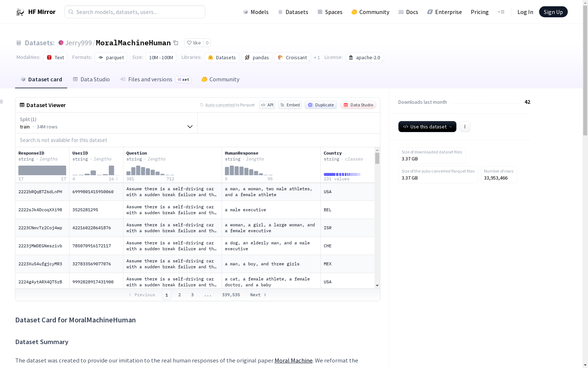Switch to the Dataset card tab
The width and height of the screenshot is (588, 368).
pyautogui.click(x=41, y=79)
